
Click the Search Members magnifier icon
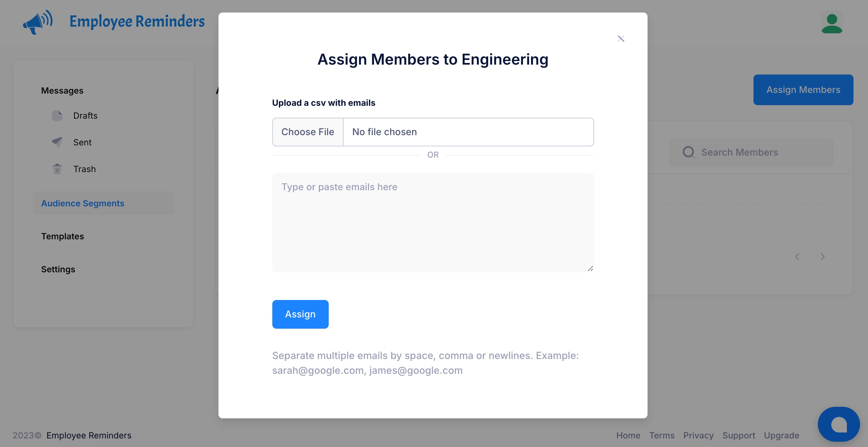tap(688, 152)
